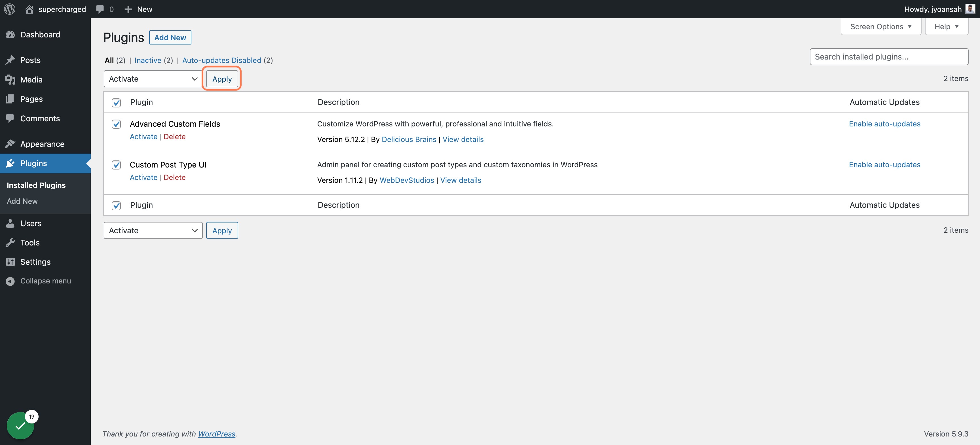Open Dashboard from sidebar gauge icon
The image size is (980, 445).
pyautogui.click(x=10, y=35)
